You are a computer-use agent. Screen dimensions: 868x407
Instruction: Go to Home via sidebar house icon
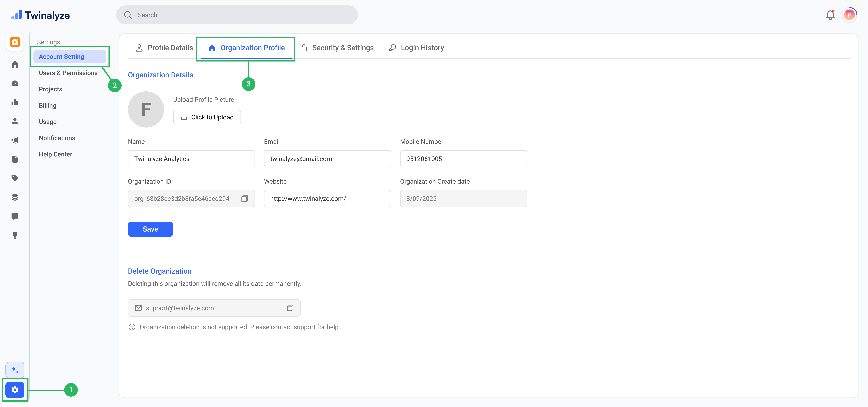(x=15, y=64)
